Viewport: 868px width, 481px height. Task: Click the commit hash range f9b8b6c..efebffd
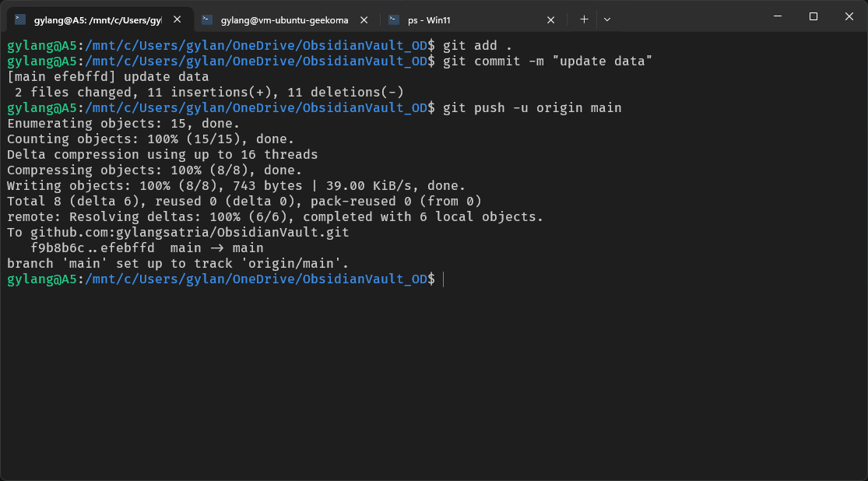[92, 248]
